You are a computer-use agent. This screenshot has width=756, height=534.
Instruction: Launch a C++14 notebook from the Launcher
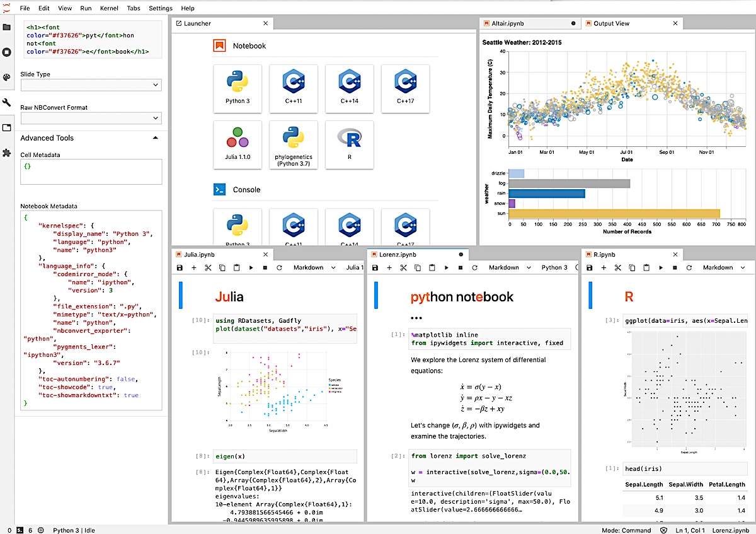pos(349,89)
